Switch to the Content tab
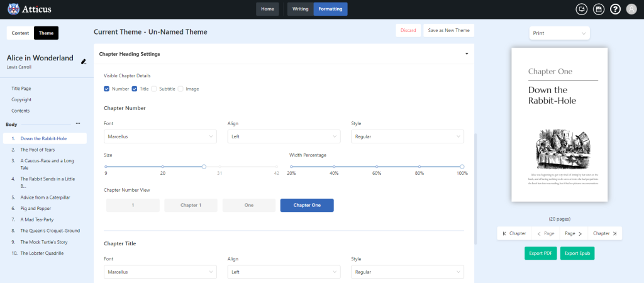Screen dimensions: 644x283 point(20,33)
